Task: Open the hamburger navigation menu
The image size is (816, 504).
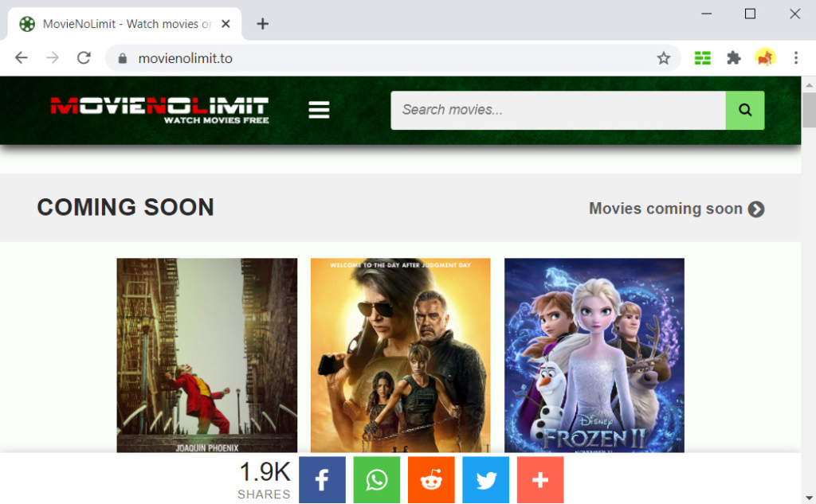Action: point(319,110)
